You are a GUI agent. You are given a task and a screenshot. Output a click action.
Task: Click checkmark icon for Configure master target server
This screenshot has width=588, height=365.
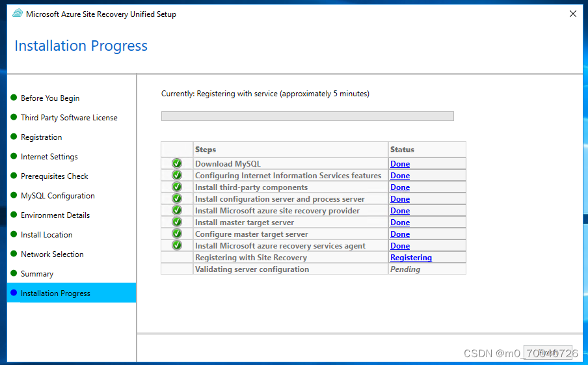[177, 234]
